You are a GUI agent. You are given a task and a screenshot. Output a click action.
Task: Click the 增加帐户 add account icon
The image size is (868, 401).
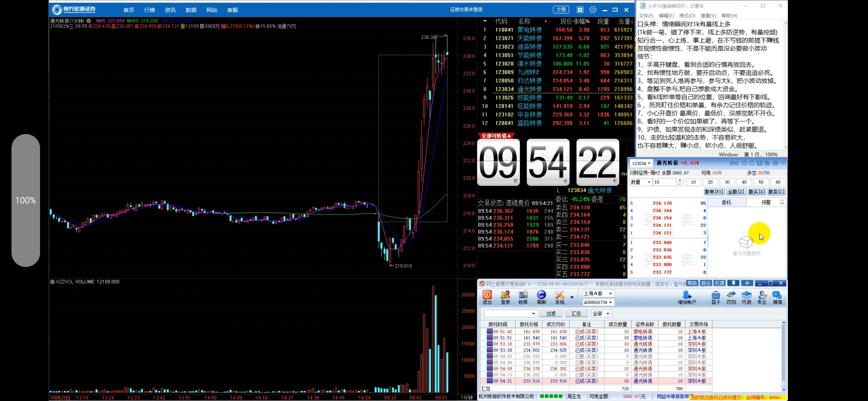[x=687, y=297]
